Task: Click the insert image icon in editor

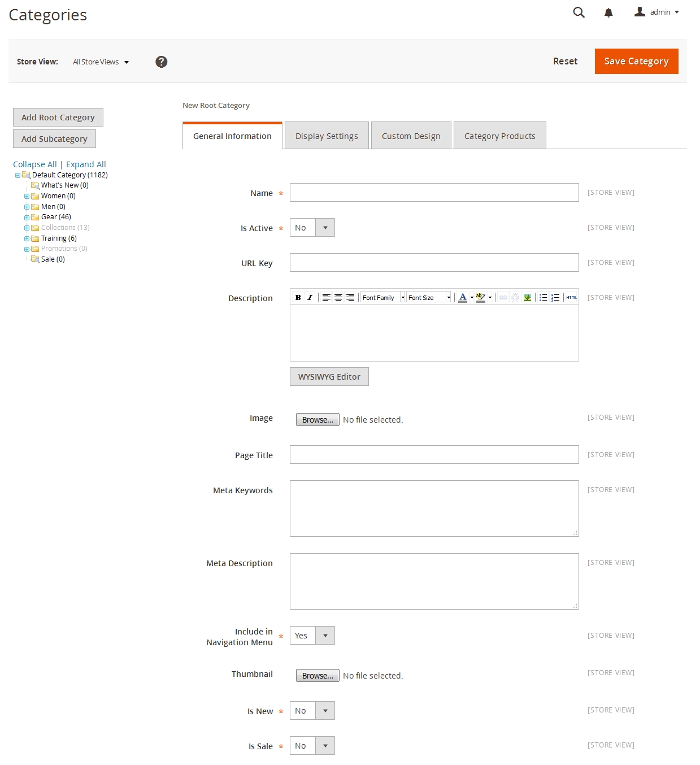Action: pos(527,297)
